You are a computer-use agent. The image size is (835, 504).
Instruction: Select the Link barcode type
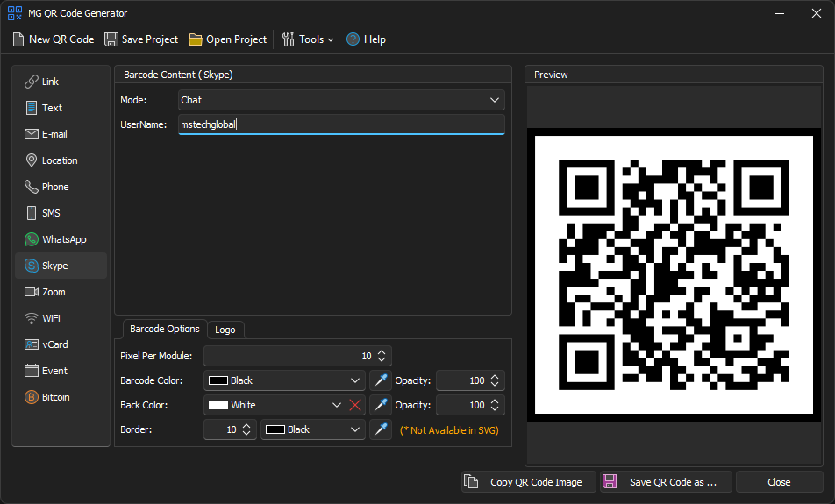click(x=61, y=82)
